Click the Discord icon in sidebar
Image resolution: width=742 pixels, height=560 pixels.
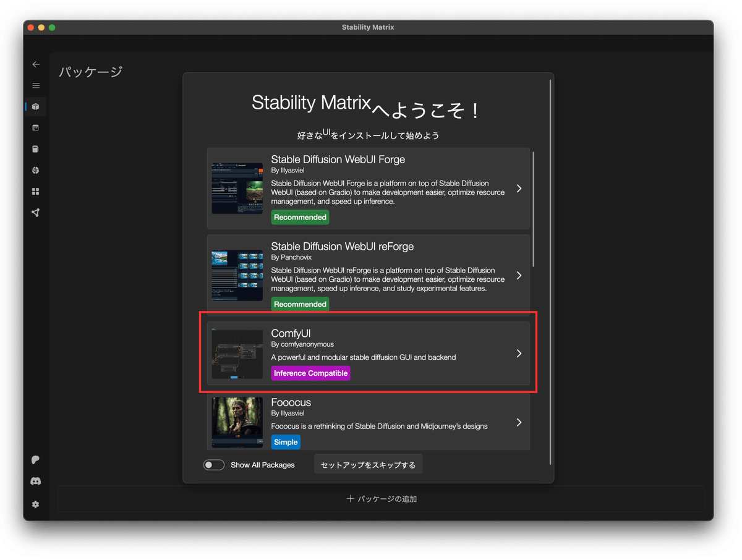pyautogui.click(x=36, y=481)
